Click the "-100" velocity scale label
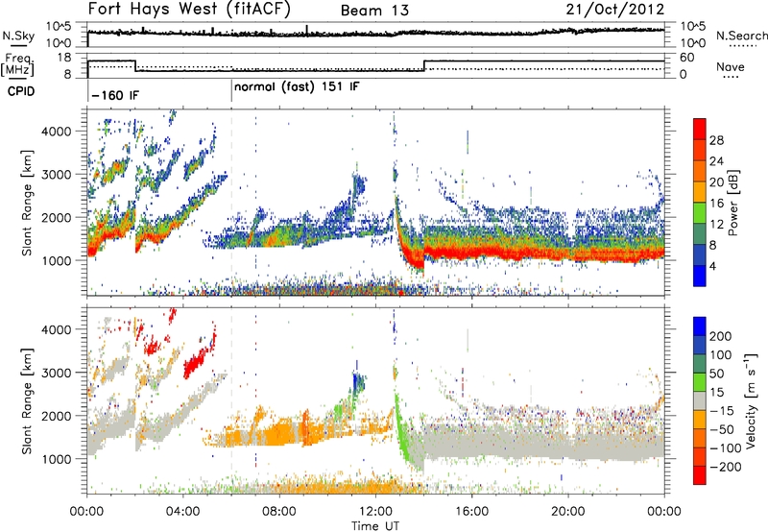Screen dimensions: 768x532 point(726,448)
